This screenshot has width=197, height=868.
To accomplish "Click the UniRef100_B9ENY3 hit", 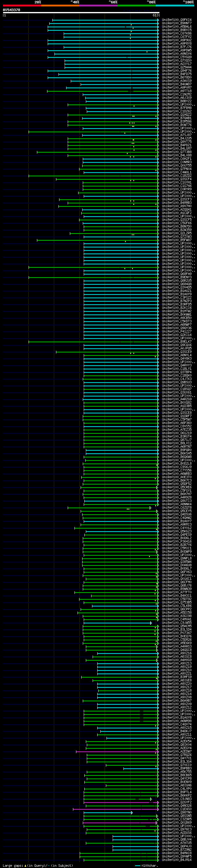I will tap(176, 277).
